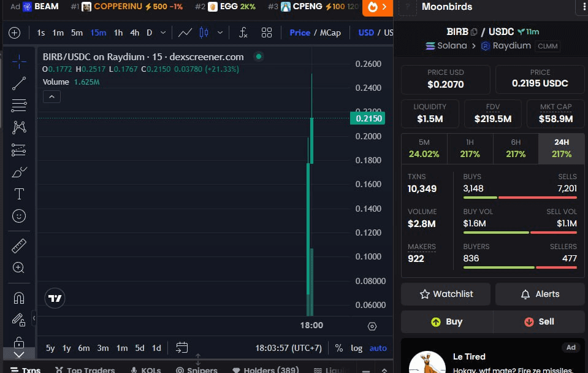Select the 15m timeframe
The image size is (588, 373).
pos(98,33)
